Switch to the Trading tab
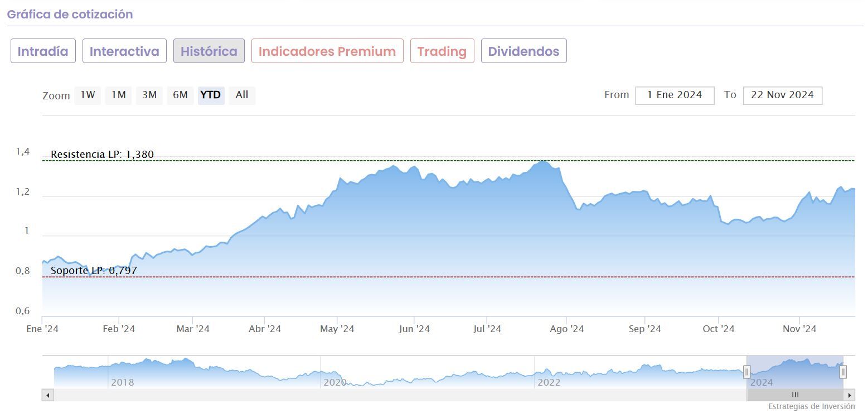The width and height of the screenshot is (868, 413). pyautogui.click(x=442, y=51)
